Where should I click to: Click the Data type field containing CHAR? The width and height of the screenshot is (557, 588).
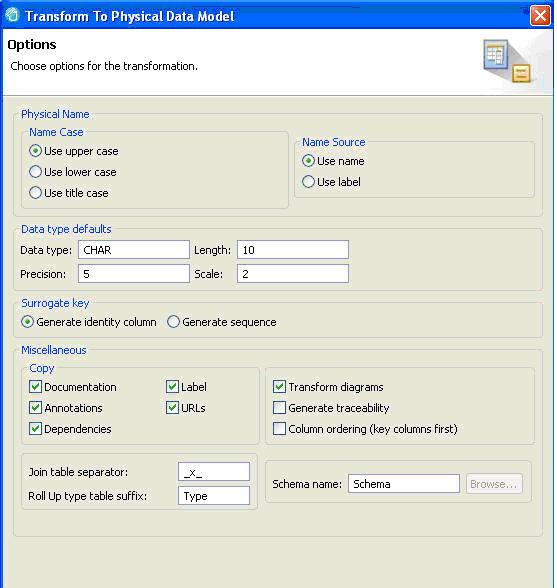(134, 250)
